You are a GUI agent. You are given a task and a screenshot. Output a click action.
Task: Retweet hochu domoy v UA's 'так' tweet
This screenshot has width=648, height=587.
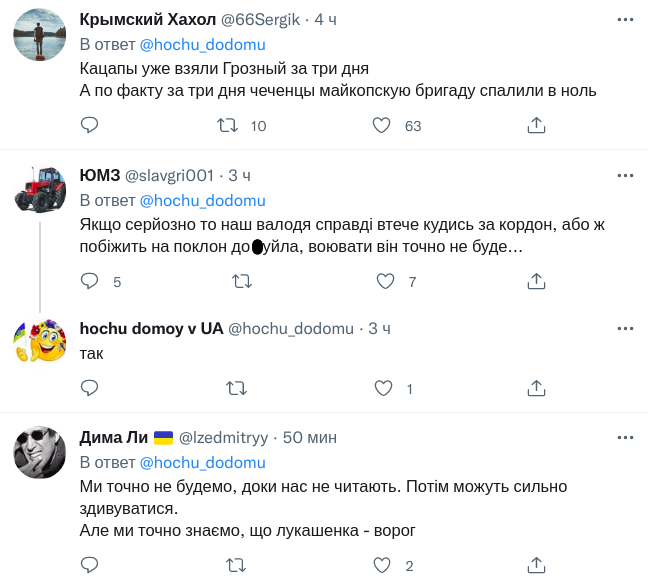coord(237,387)
